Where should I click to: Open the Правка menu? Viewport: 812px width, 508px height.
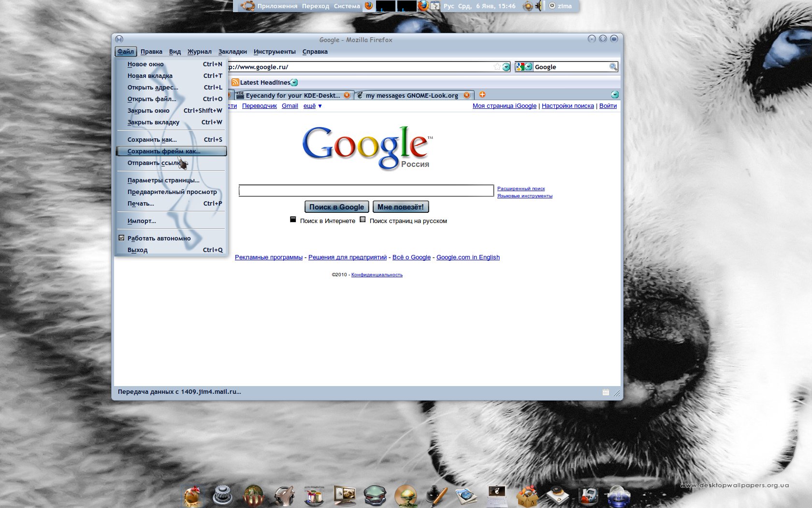point(151,51)
